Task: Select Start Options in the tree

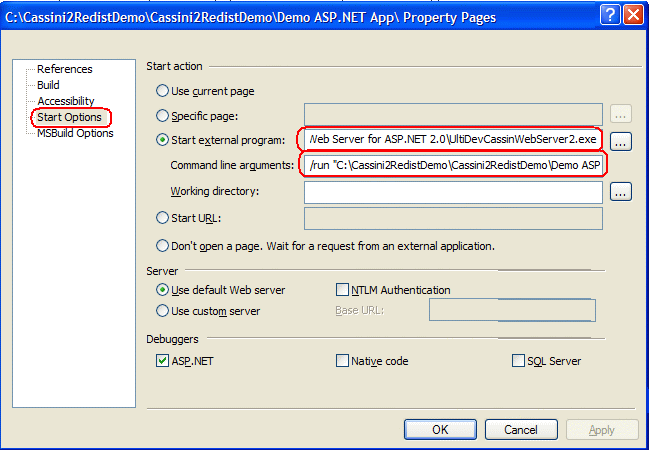Action: 69,117
